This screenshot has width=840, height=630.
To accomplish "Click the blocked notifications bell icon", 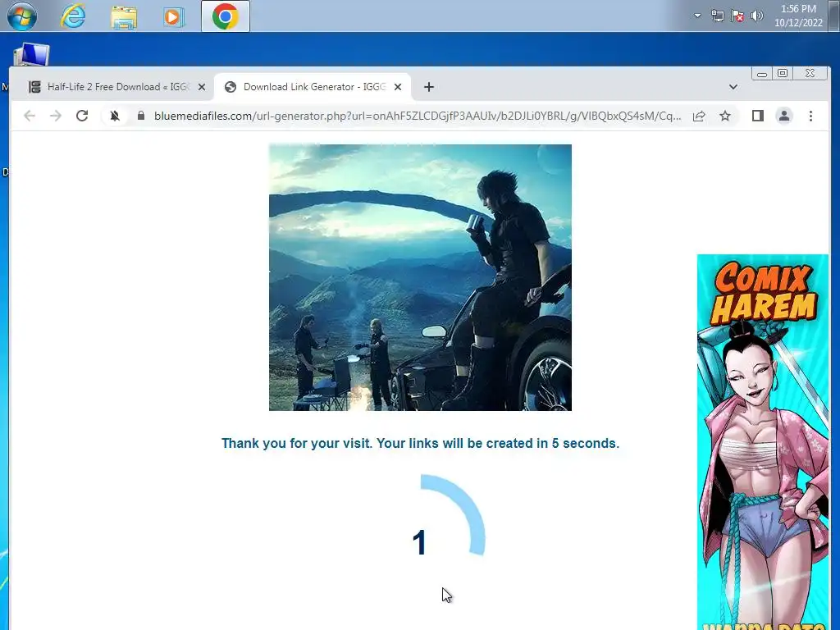I will tap(115, 116).
